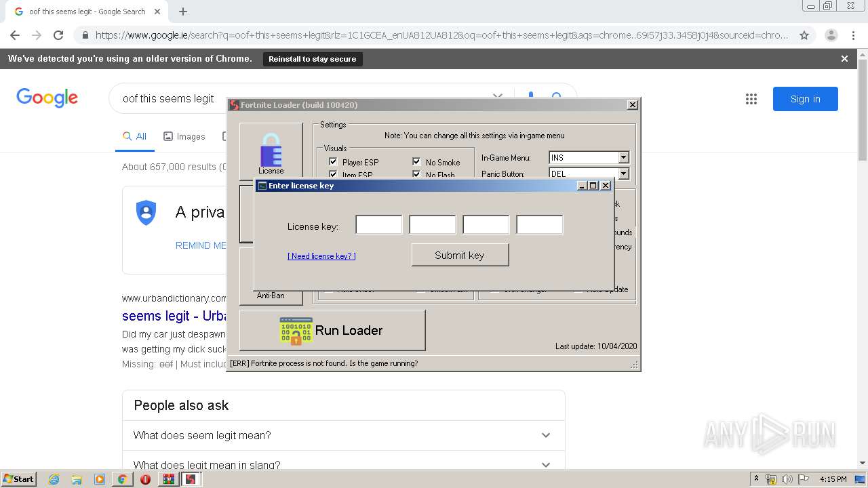Image resolution: width=868 pixels, height=488 pixels.
Task: Close the Fortnite Loader window
Action: pos(632,105)
